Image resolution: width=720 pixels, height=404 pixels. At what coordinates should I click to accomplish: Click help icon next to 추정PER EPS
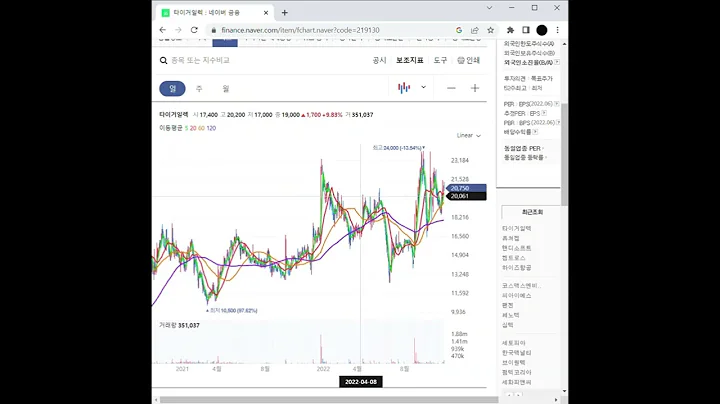click(544, 113)
